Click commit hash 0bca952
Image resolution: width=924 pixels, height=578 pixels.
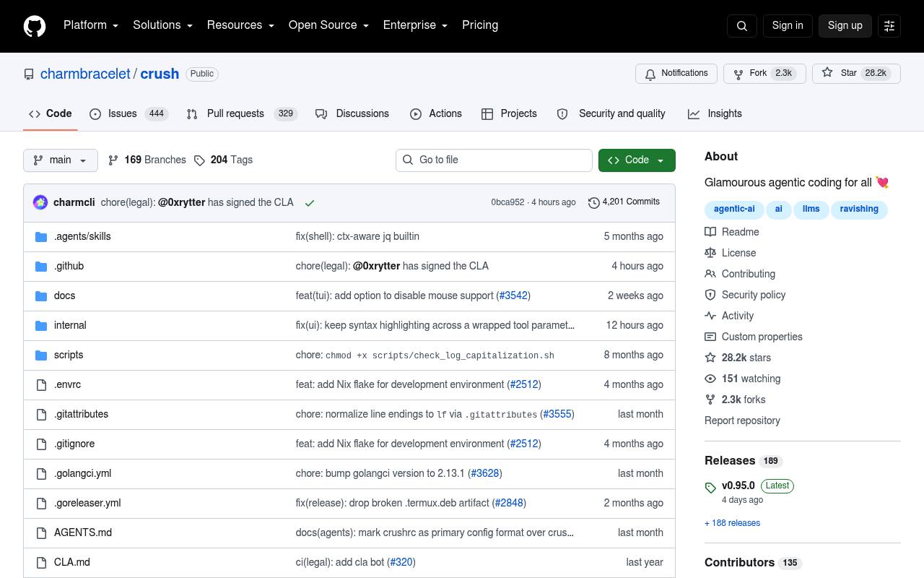[507, 202]
